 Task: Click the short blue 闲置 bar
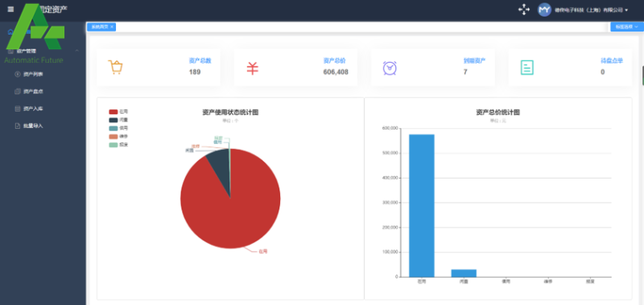click(464, 273)
